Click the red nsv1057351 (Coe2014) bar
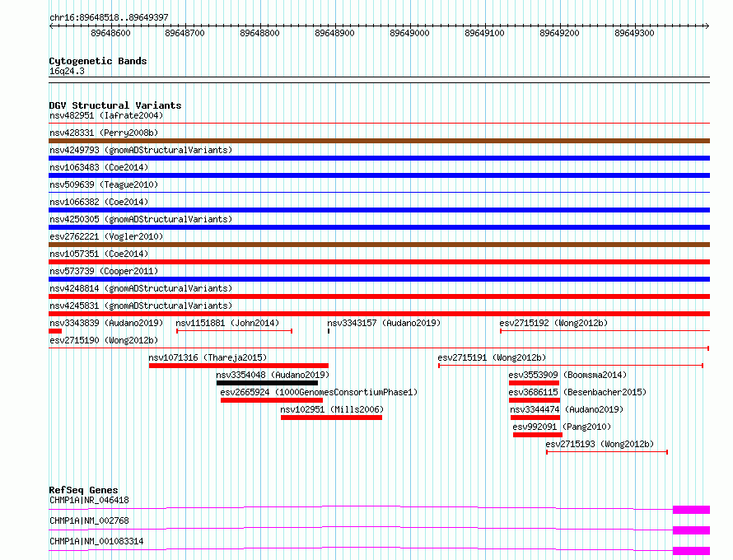Image resolution: width=733 pixels, height=560 pixels. tap(379, 262)
